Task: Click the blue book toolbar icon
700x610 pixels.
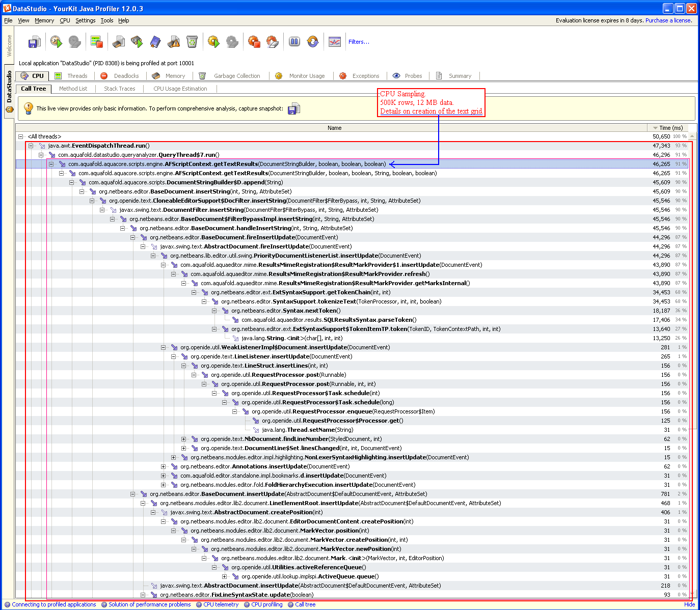Action: pos(155,42)
